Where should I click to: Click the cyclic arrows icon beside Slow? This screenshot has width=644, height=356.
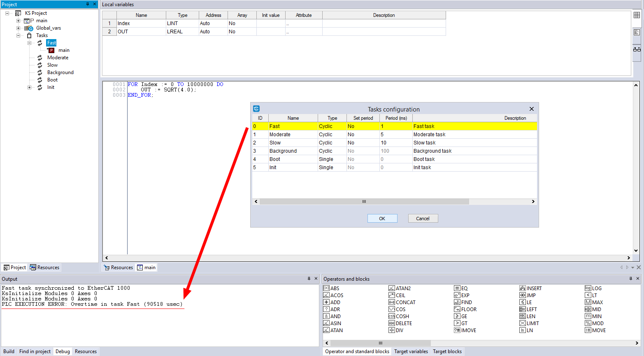[40, 65]
